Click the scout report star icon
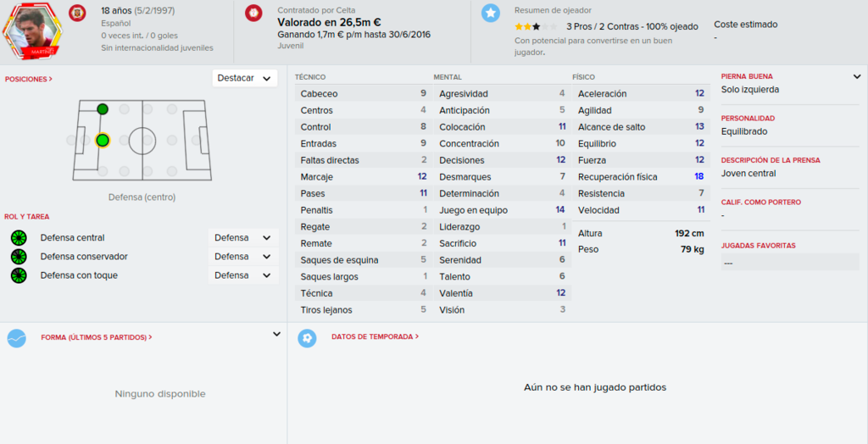The image size is (868, 444). [x=491, y=14]
